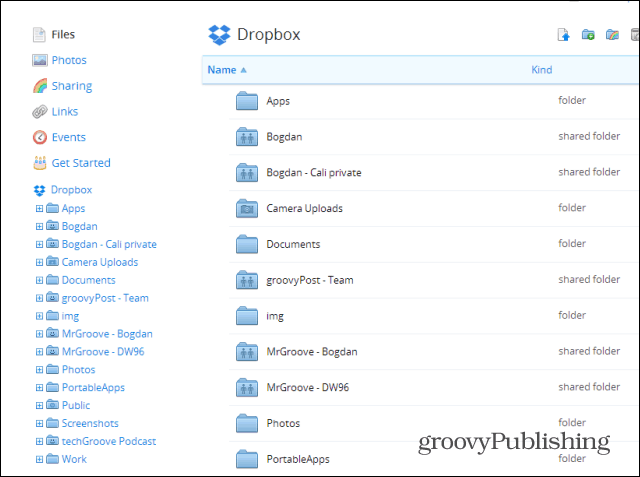Expand the Camera Uploads tree node
The height and width of the screenshot is (477, 640).
[39, 262]
